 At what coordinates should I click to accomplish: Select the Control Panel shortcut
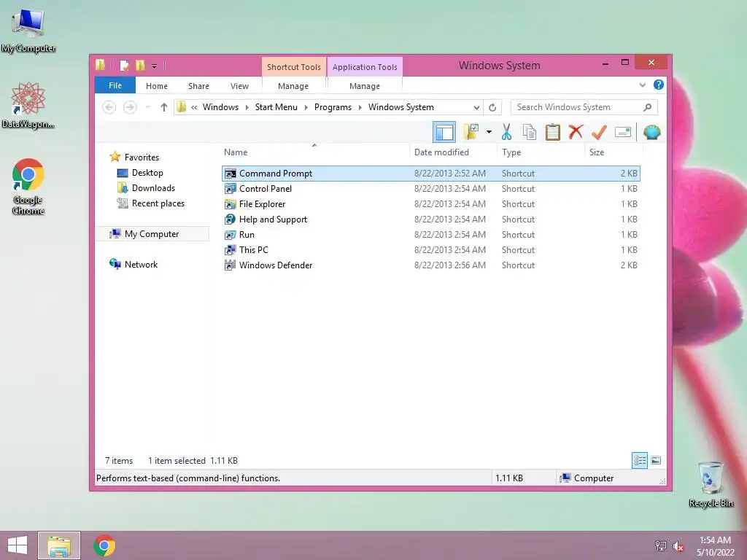(430, 189)
